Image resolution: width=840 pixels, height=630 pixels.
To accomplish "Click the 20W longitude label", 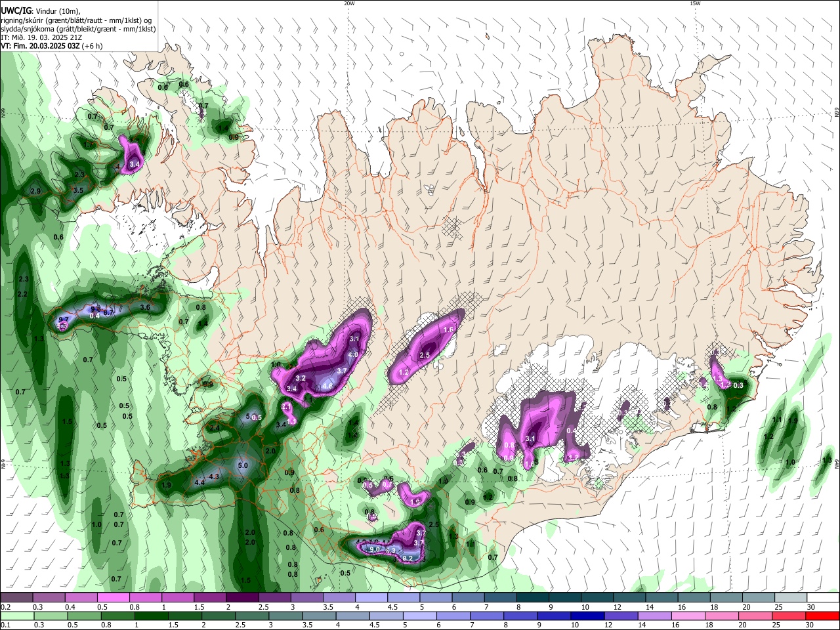I will pyautogui.click(x=349, y=3).
